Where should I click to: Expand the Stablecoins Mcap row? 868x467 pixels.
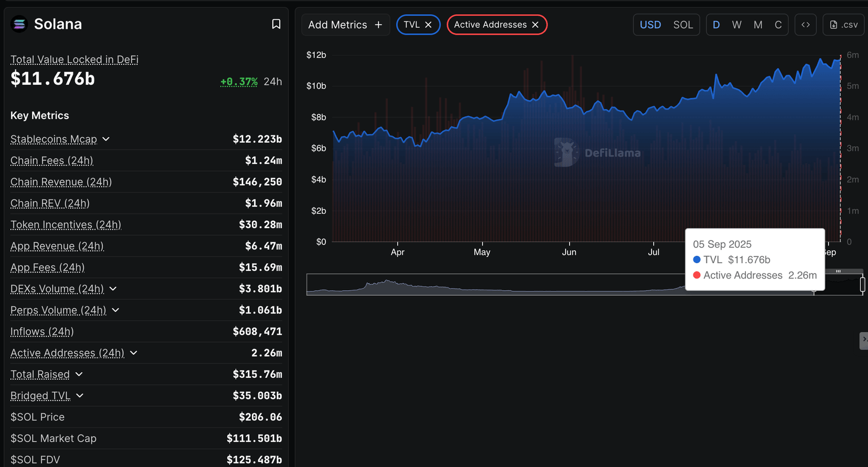pos(106,139)
